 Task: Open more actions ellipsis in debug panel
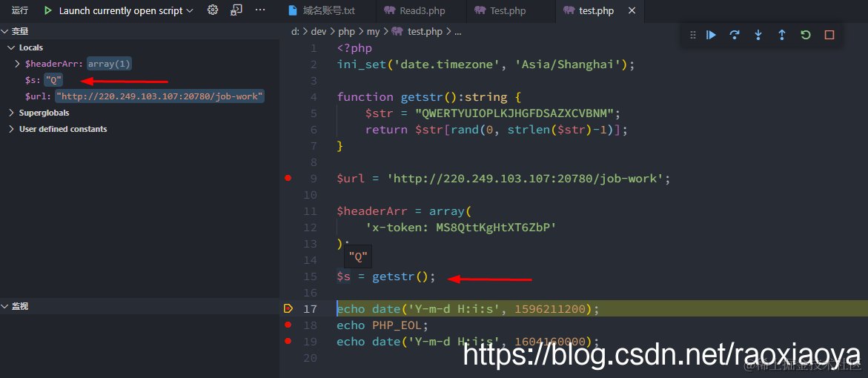point(259,10)
